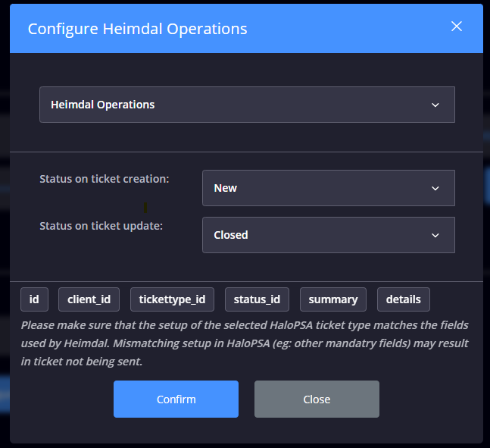Click the summary field tag
The image size is (490, 448).
point(333,299)
